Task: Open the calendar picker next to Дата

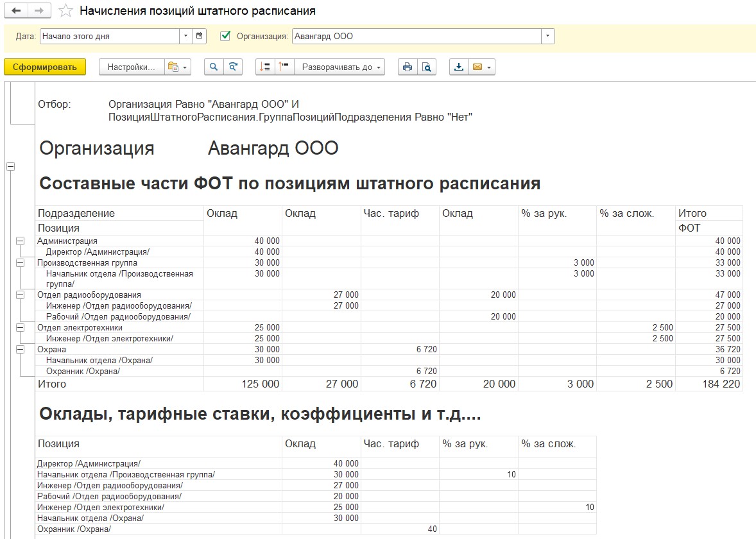Action: pos(199,36)
